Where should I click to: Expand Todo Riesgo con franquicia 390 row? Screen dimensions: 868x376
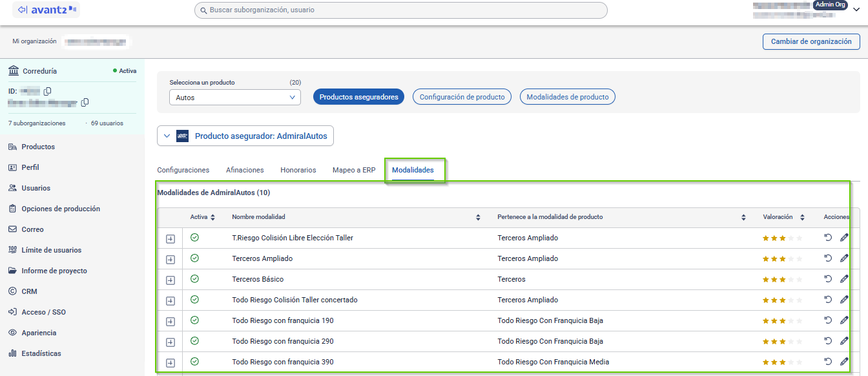pos(170,363)
